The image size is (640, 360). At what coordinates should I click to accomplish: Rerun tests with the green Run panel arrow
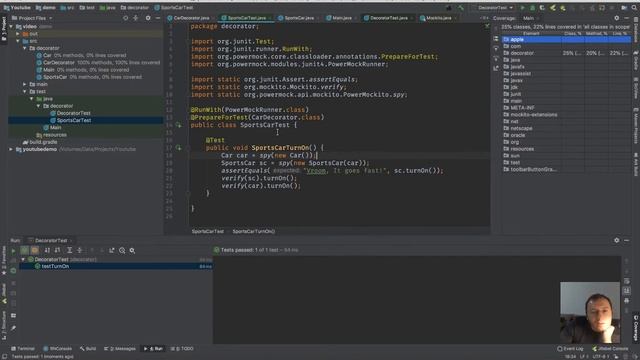point(13,251)
